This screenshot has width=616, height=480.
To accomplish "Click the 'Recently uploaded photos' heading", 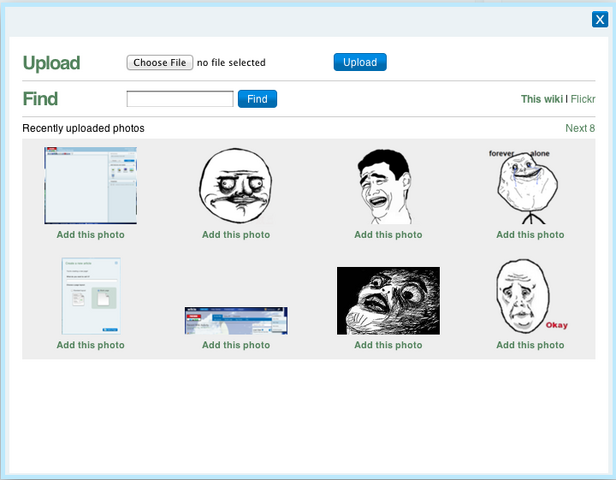I will coord(83,128).
